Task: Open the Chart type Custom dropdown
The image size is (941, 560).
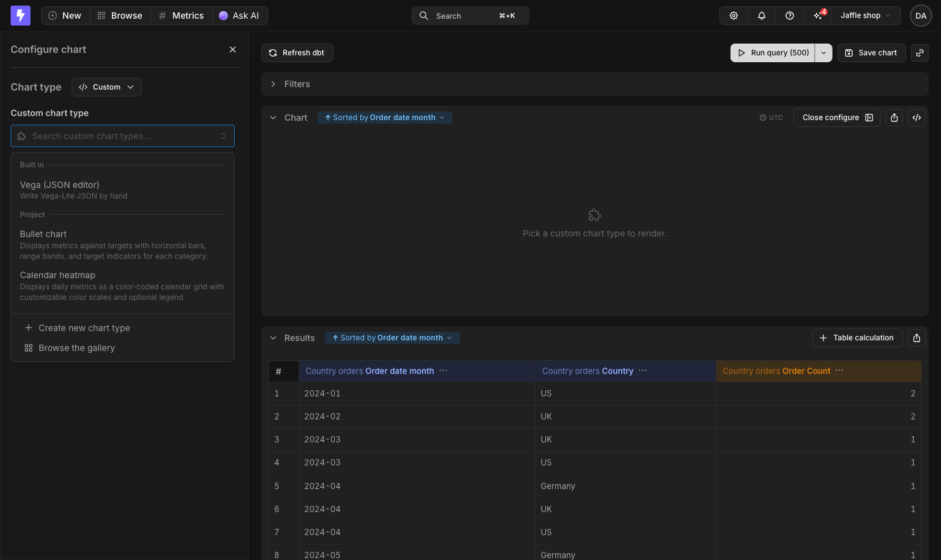Action: pos(106,87)
